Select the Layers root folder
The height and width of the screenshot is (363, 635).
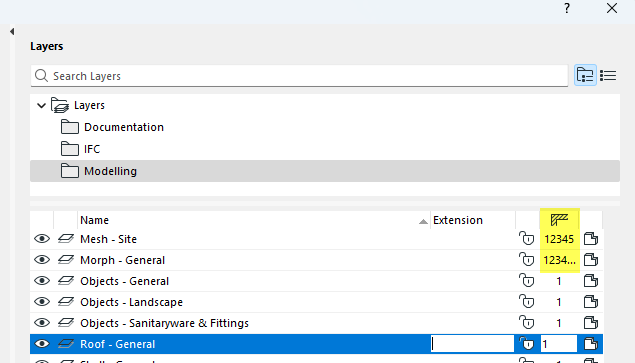(x=89, y=105)
